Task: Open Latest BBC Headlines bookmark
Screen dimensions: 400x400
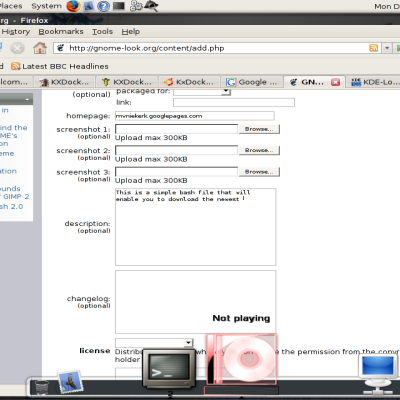Action: 60,66
